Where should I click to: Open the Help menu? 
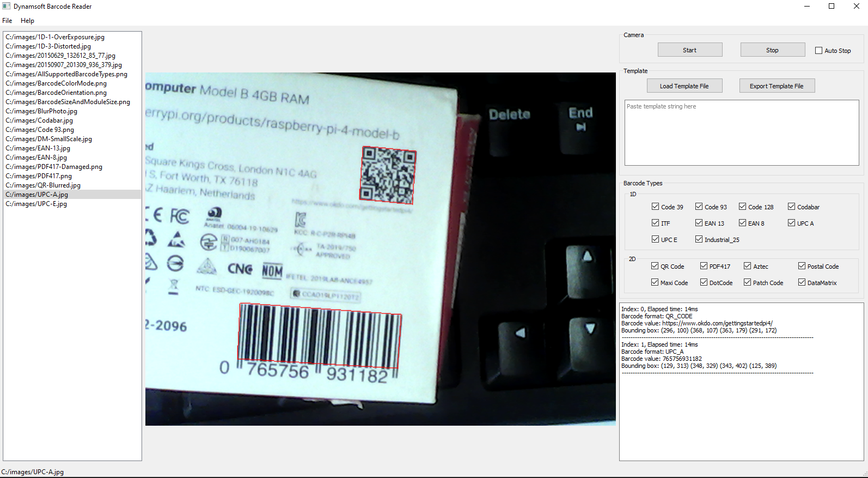[x=27, y=21]
